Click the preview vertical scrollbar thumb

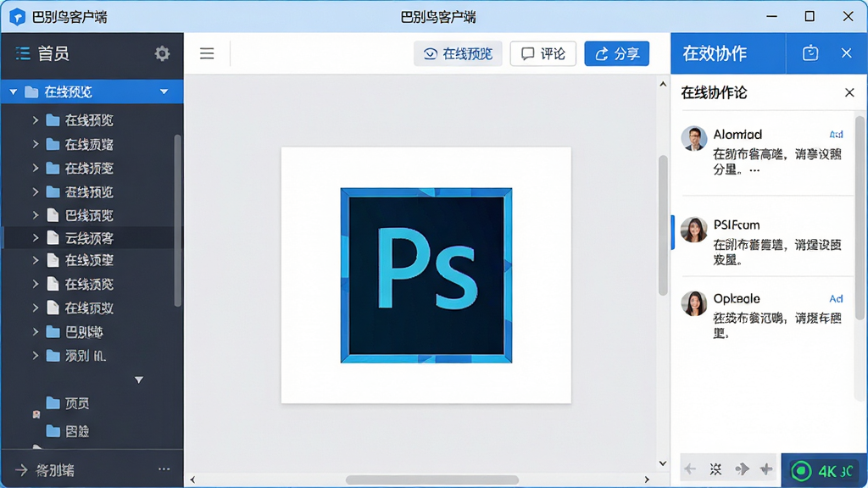click(663, 225)
